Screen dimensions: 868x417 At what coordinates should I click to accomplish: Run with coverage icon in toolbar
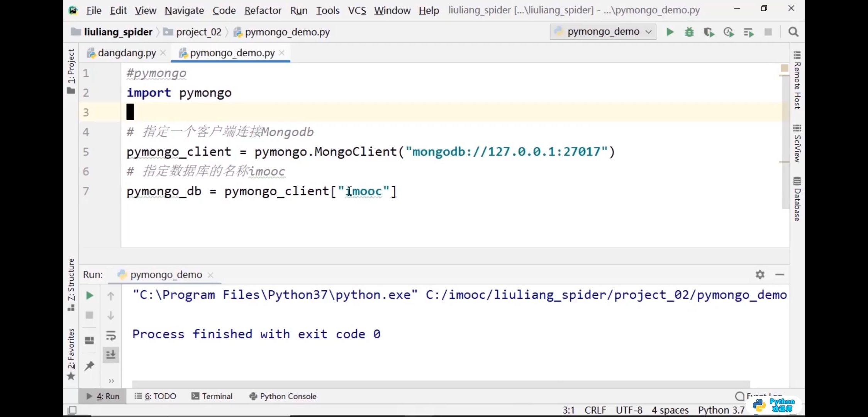click(709, 32)
